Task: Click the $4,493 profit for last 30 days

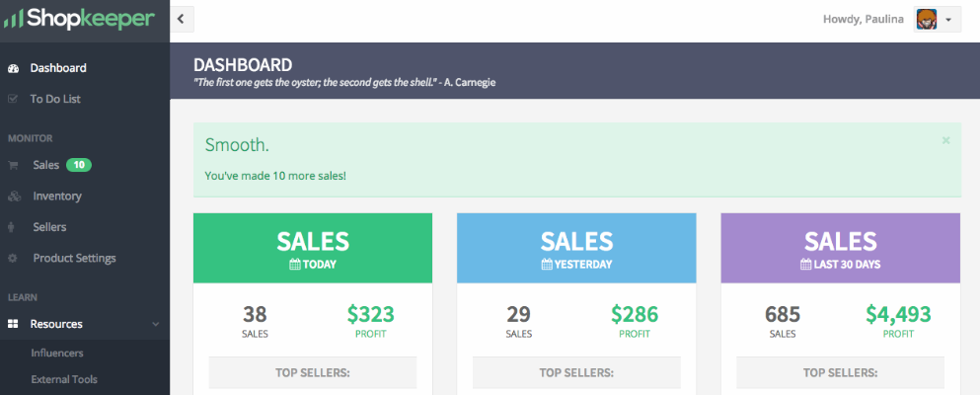Action: [898, 315]
